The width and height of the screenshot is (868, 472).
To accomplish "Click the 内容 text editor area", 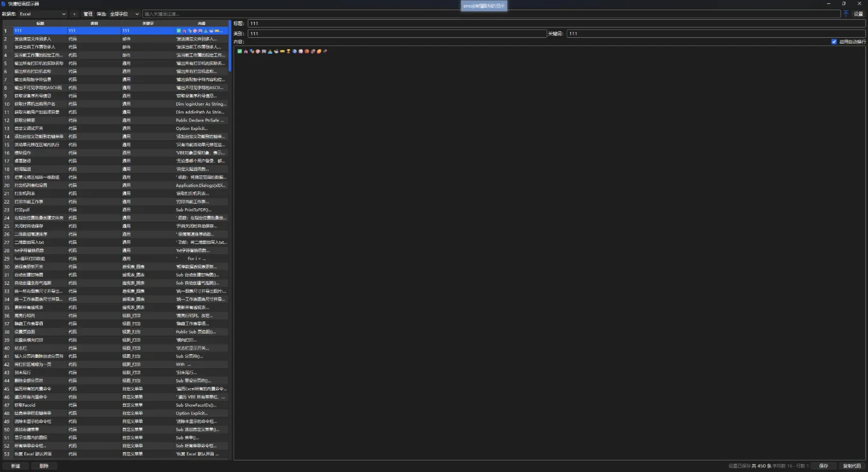I will 549,253.
